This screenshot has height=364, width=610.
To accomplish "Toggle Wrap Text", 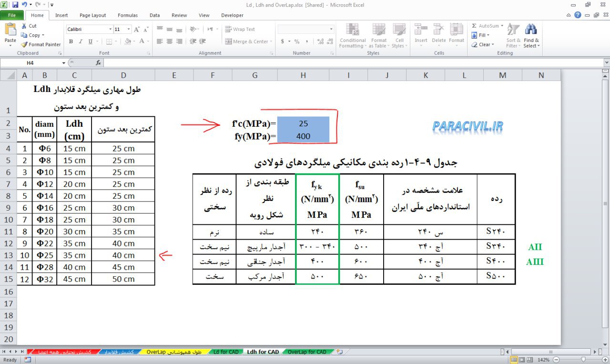I will (x=241, y=30).
